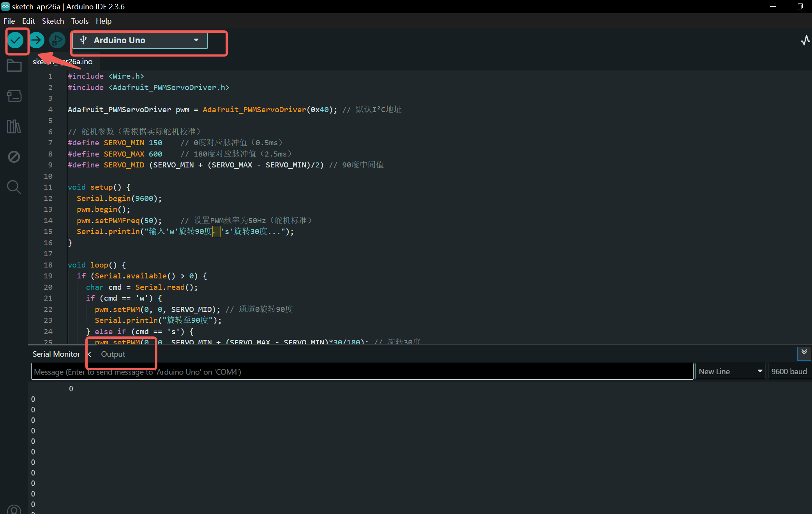Open the Serial Plotter waveform icon
Screen dimensions: 812x514
805,40
